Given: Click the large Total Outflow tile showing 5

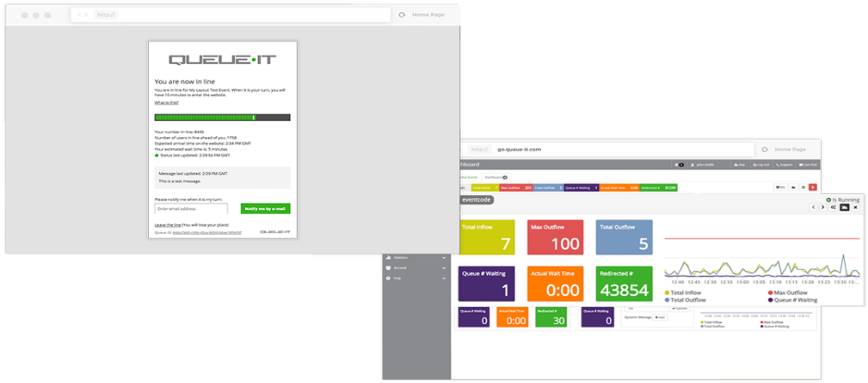Looking at the screenshot, I should pyautogui.click(x=624, y=237).
